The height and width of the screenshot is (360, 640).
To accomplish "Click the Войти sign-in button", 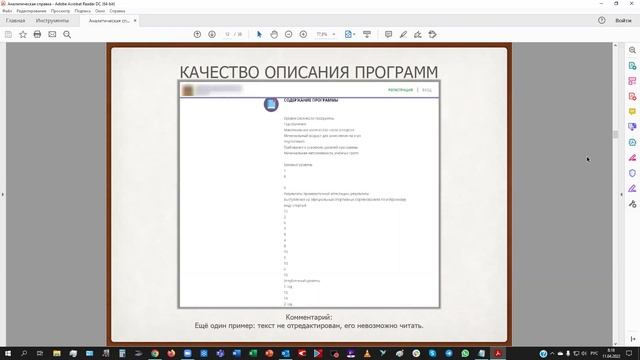I will pos(623,20).
